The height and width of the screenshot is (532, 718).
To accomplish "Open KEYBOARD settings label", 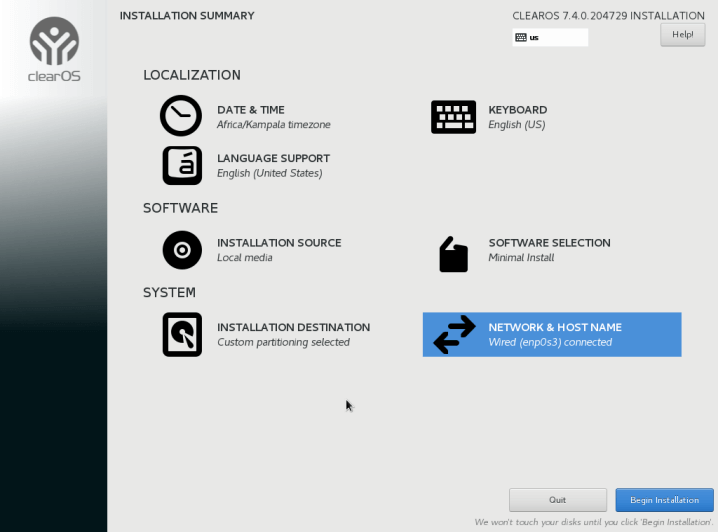I will point(517,110).
